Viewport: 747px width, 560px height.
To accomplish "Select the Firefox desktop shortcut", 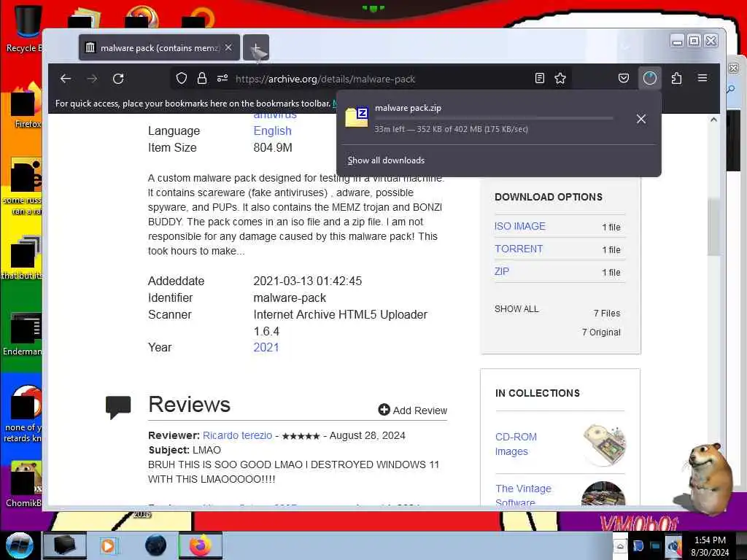I will 25,106.
